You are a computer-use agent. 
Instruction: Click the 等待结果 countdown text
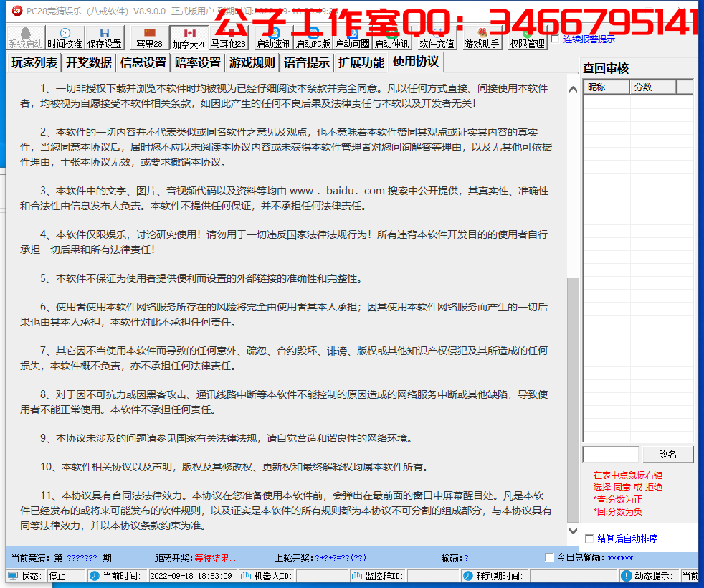tap(217, 558)
